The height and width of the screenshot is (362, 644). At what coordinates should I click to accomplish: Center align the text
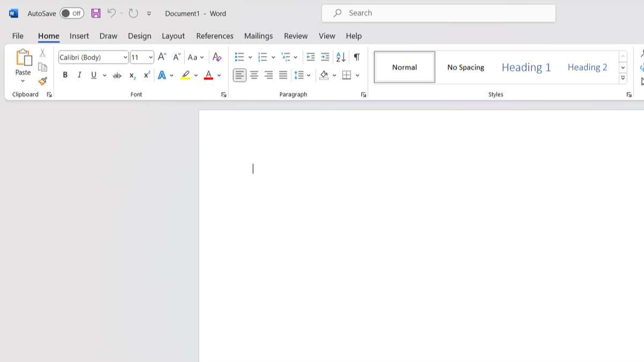254,76
